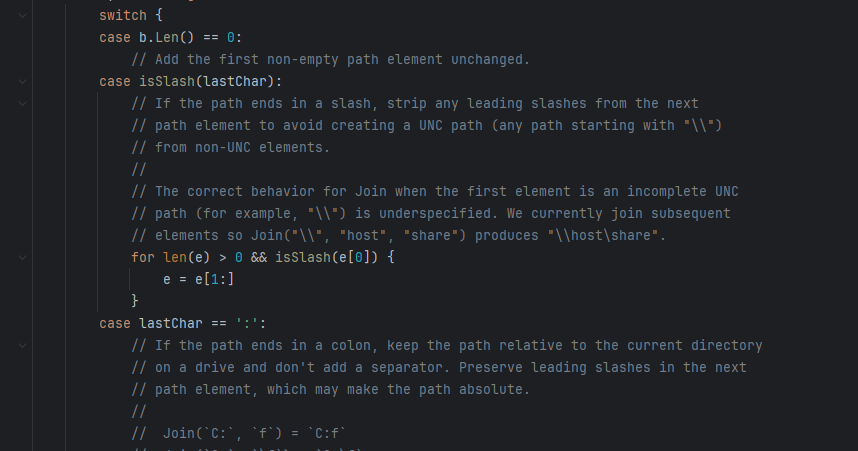Fold the comment about path ending in a colon
Image resolution: width=858 pixels, height=451 pixels.
click(22, 345)
